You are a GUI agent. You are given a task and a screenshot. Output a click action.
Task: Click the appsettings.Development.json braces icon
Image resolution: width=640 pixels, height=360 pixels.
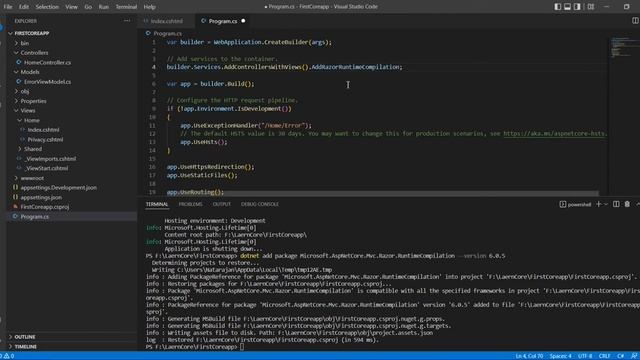point(15,187)
